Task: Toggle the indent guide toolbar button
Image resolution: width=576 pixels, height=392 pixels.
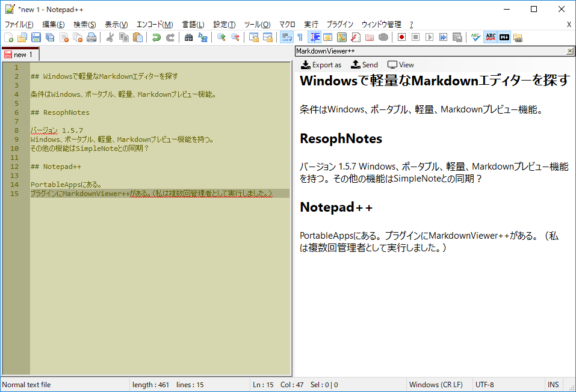Action: point(314,37)
